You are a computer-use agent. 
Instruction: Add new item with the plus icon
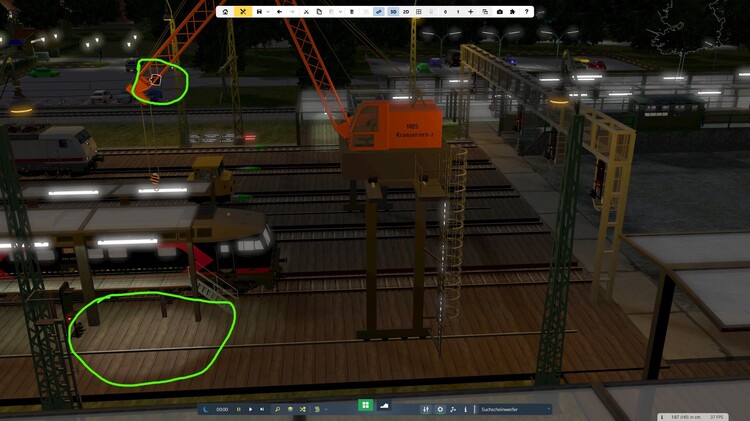pyautogui.click(x=471, y=11)
